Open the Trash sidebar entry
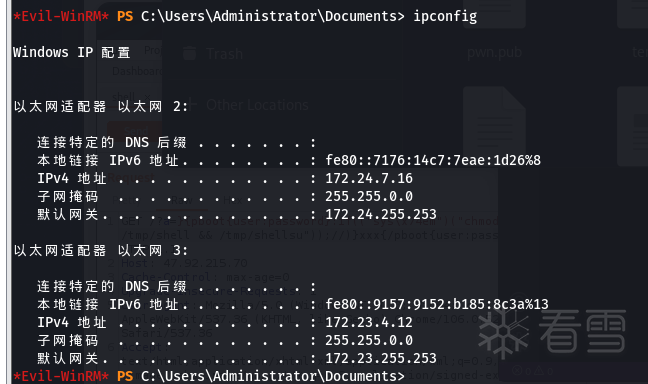The image size is (648, 384). point(224,54)
